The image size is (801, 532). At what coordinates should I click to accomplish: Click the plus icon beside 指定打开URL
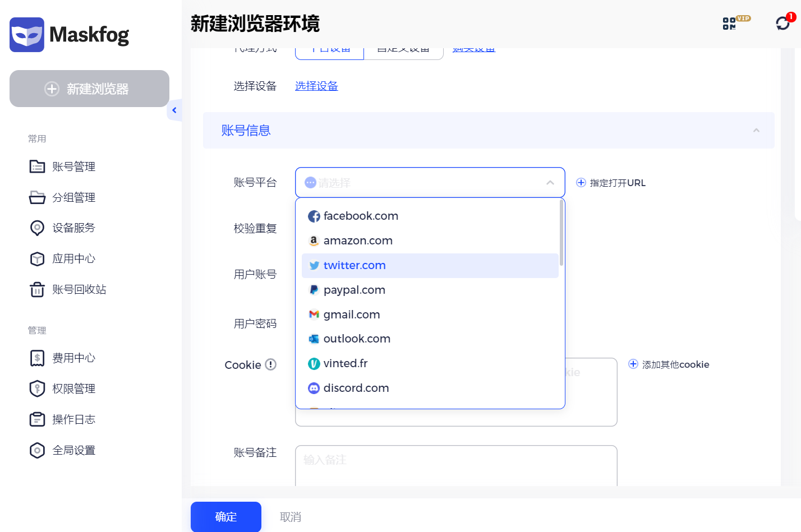tap(581, 183)
